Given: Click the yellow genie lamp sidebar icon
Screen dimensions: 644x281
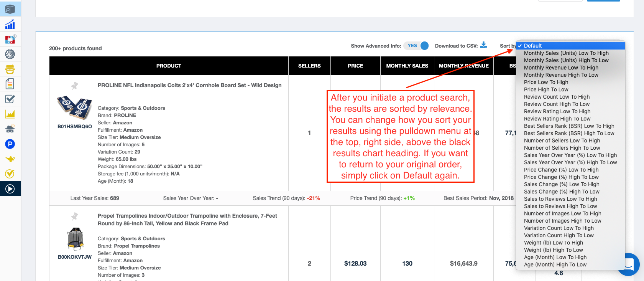Looking at the screenshot, I should pos(10,159).
